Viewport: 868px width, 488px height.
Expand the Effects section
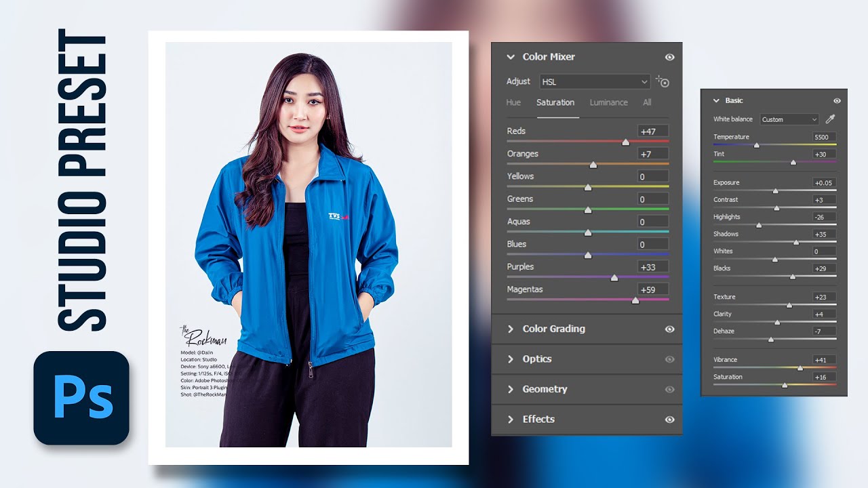pyautogui.click(x=511, y=420)
